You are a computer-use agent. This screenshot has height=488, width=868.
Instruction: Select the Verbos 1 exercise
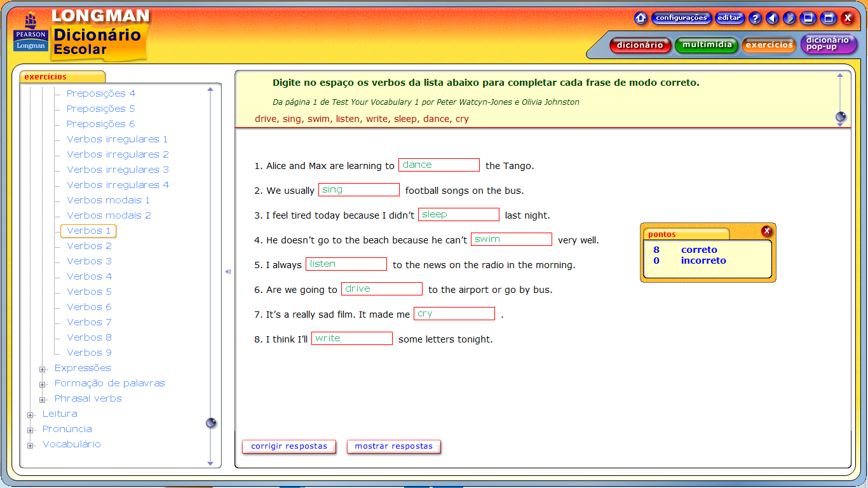pyautogui.click(x=89, y=231)
